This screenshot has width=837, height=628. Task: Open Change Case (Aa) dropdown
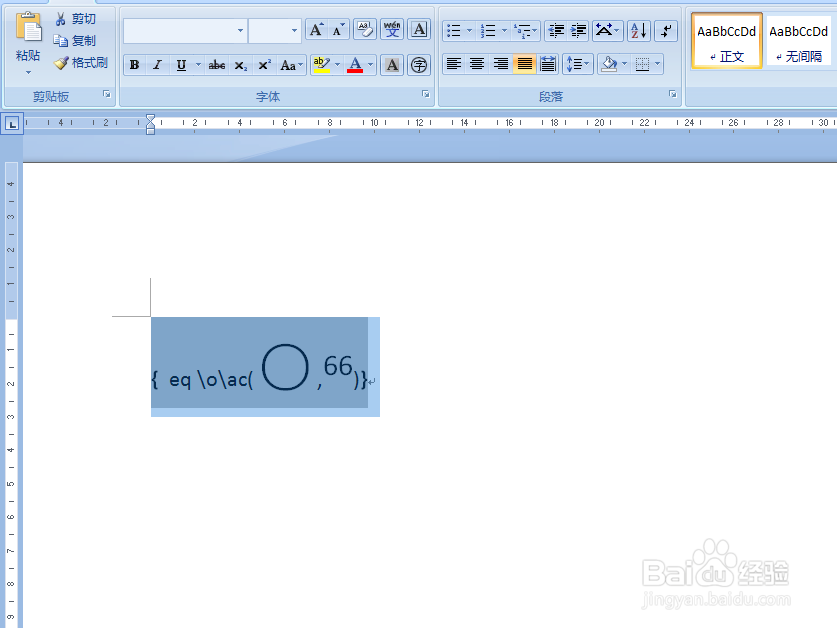coord(291,65)
